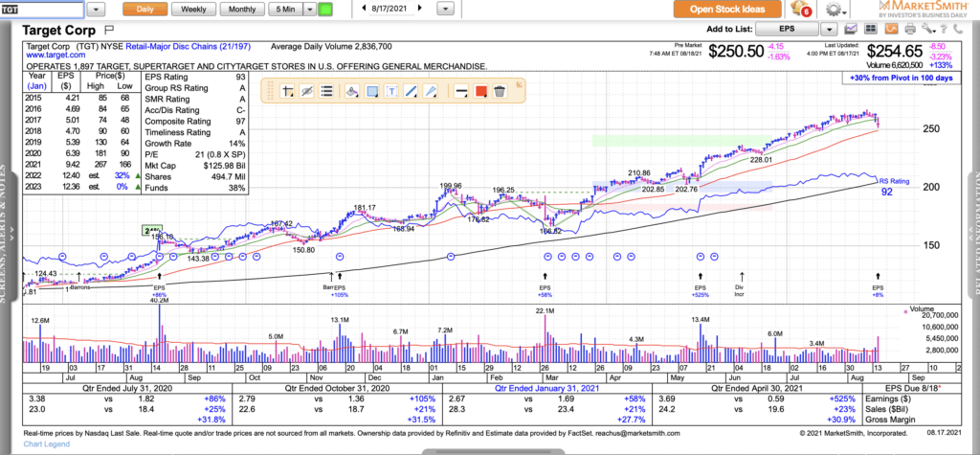The width and height of the screenshot is (980, 455).
Task: Open help question mark icon
Action: point(945,29)
